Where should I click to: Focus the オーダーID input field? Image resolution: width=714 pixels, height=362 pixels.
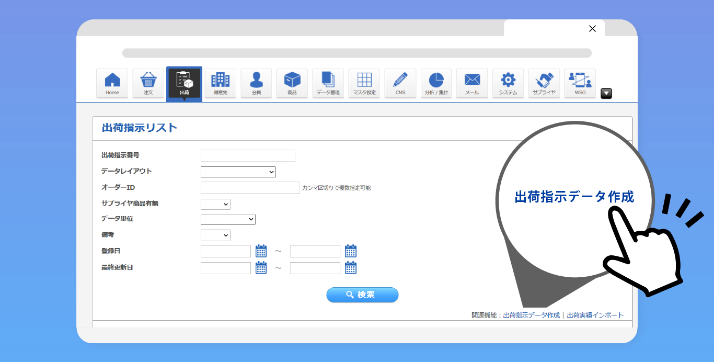click(250, 187)
